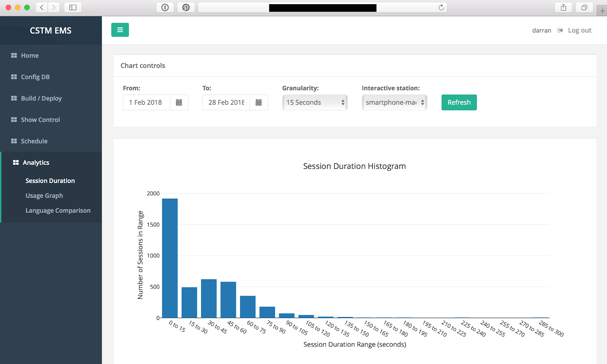
Task: Click the tallest bar for 0 to 15
Action: [170, 258]
